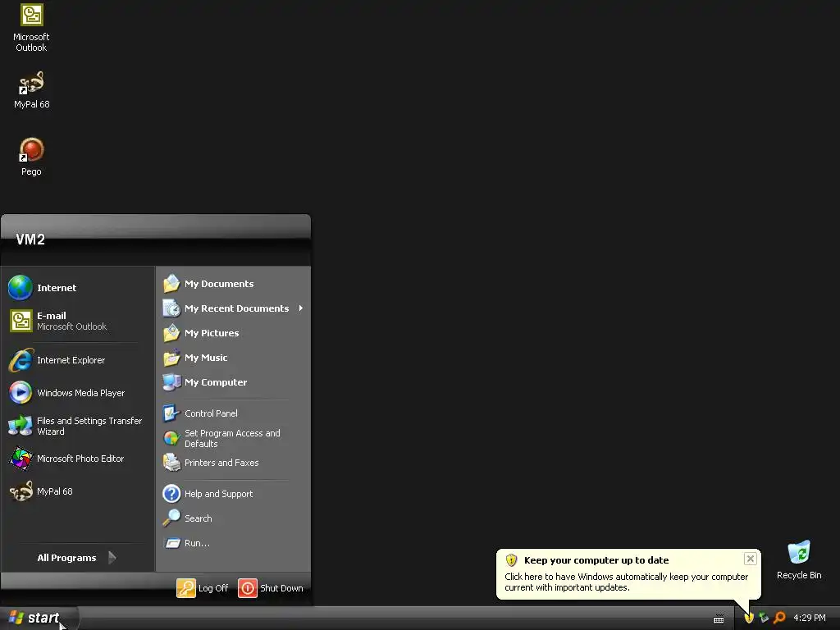Screen dimensions: 840x630
Task: Click the Internet Explorer icon in Start menu
Action: pyautogui.click(x=21, y=360)
